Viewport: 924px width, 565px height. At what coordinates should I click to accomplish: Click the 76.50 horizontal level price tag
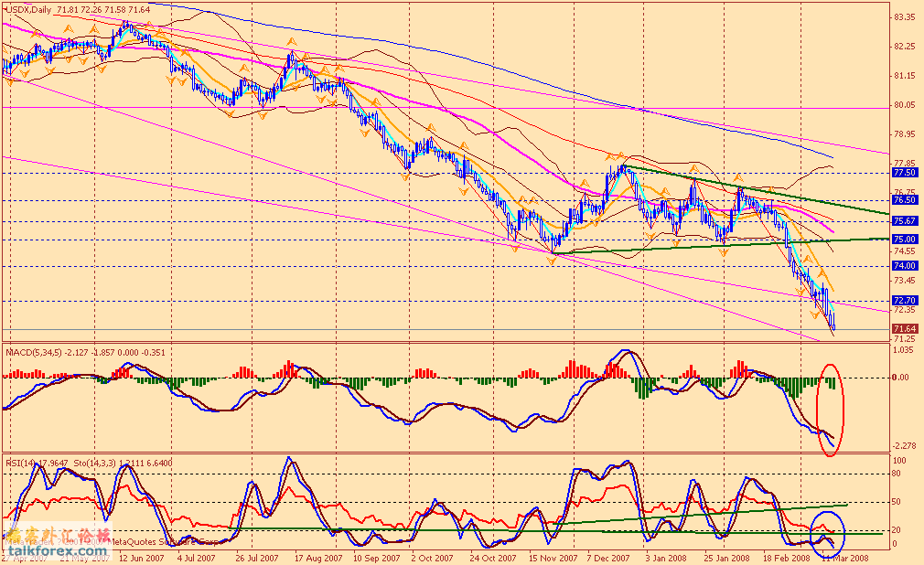tap(905, 200)
